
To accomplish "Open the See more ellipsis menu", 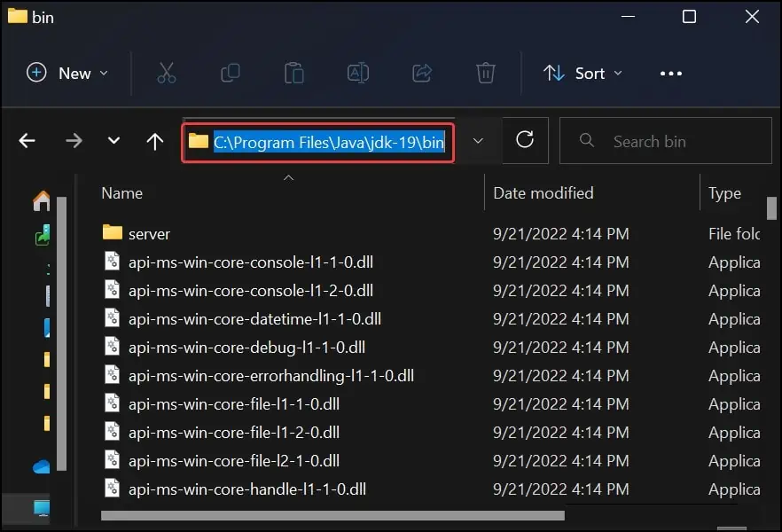I will [670, 74].
